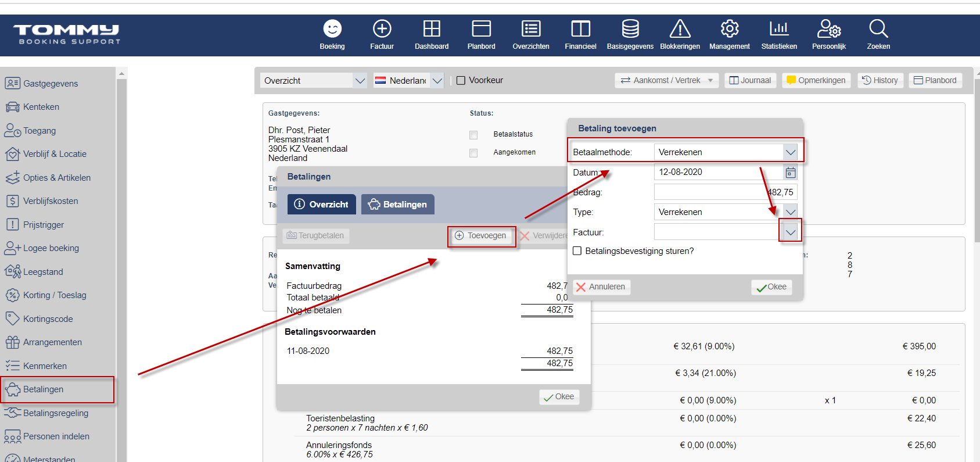The image size is (980, 462).
Task: Click the Journaal button
Action: coord(750,80)
